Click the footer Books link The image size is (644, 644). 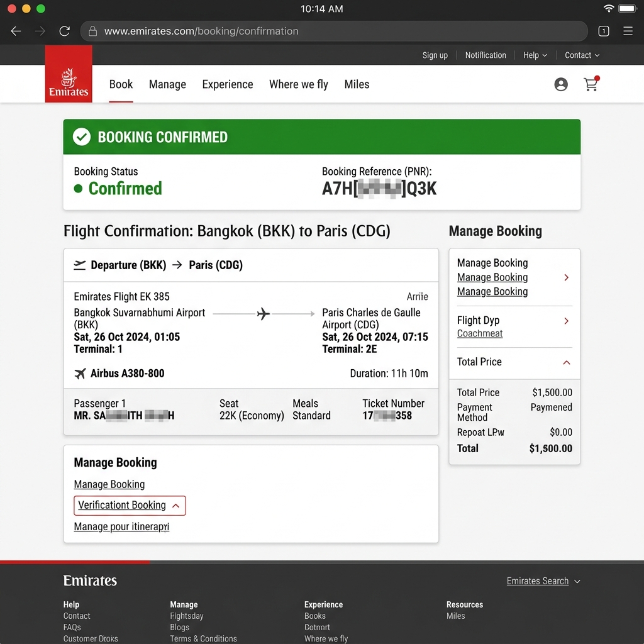[314, 616]
